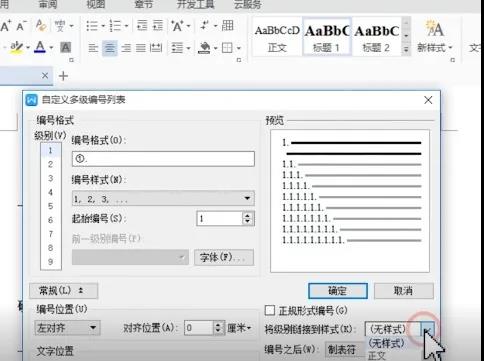Screen dimensions: 484x361
Task: Switch to the 开发工具 ribbon tab
Action: click(x=196, y=4)
